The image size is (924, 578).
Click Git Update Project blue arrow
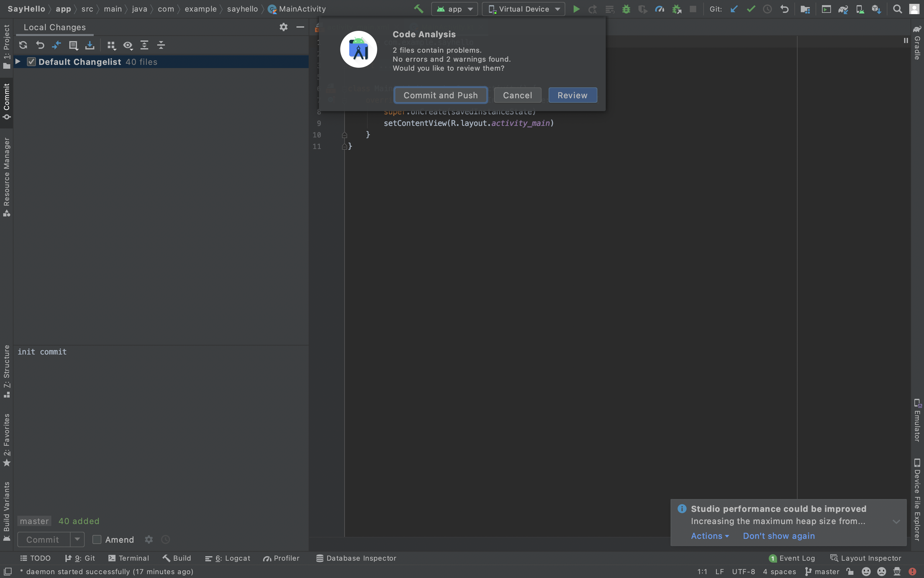point(734,9)
